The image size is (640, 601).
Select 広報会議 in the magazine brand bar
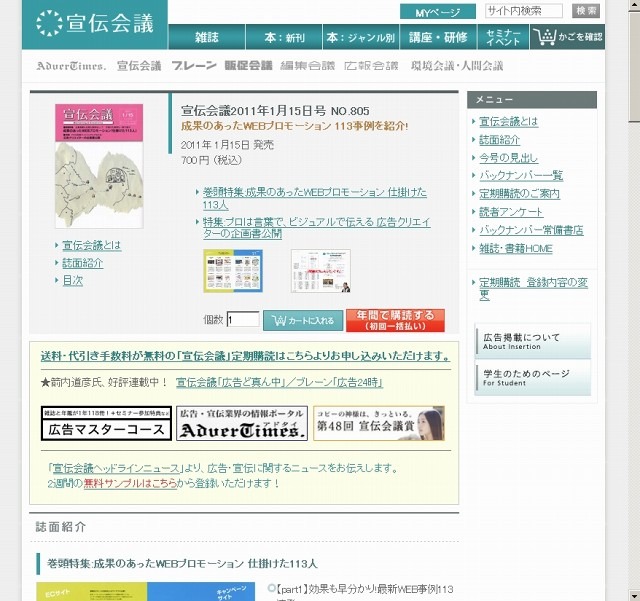pos(371,66)
